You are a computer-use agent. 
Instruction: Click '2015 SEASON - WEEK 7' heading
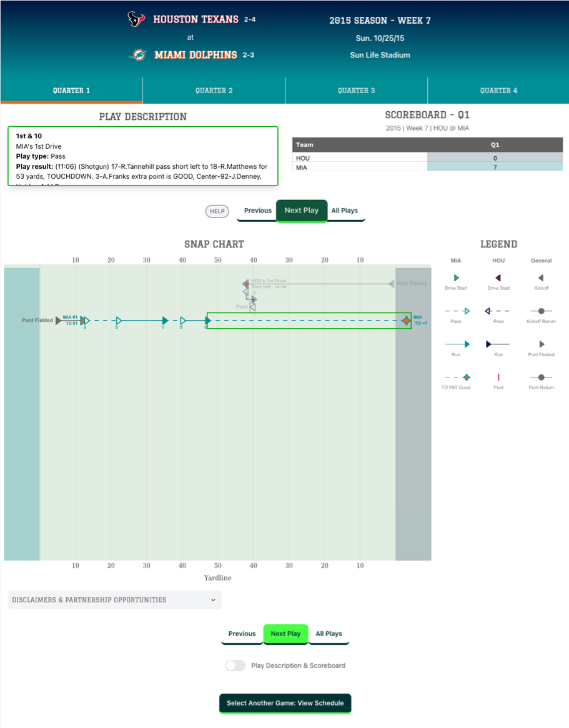click(380, 21)
